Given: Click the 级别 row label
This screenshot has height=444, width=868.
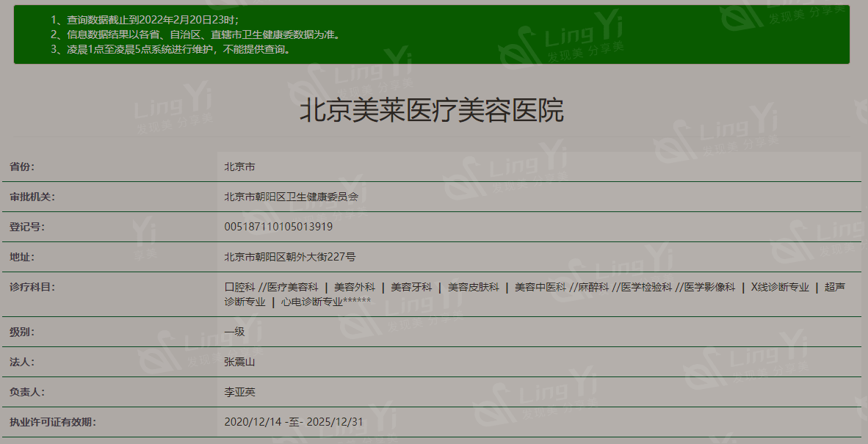Looking at the screenshot, I should [22, 332].
